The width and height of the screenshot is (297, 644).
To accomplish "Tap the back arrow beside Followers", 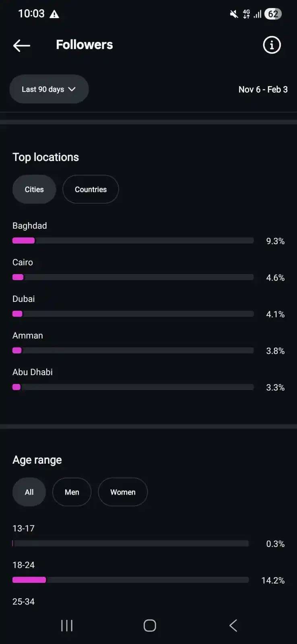I will click(22, 45).
